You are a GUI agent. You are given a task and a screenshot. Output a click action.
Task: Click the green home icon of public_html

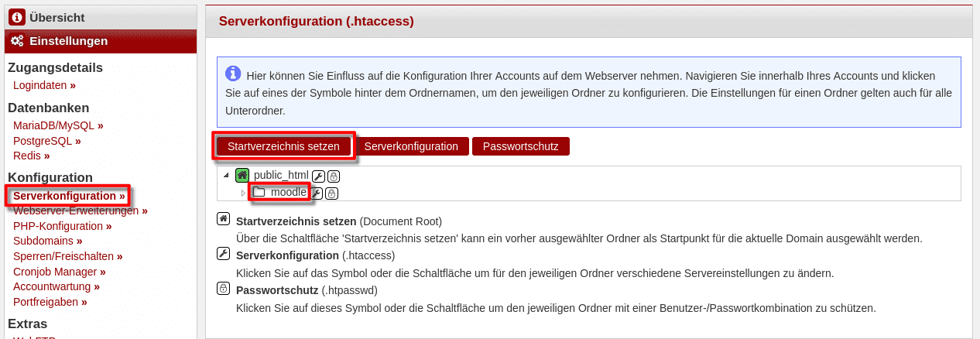tap(242, 175)
